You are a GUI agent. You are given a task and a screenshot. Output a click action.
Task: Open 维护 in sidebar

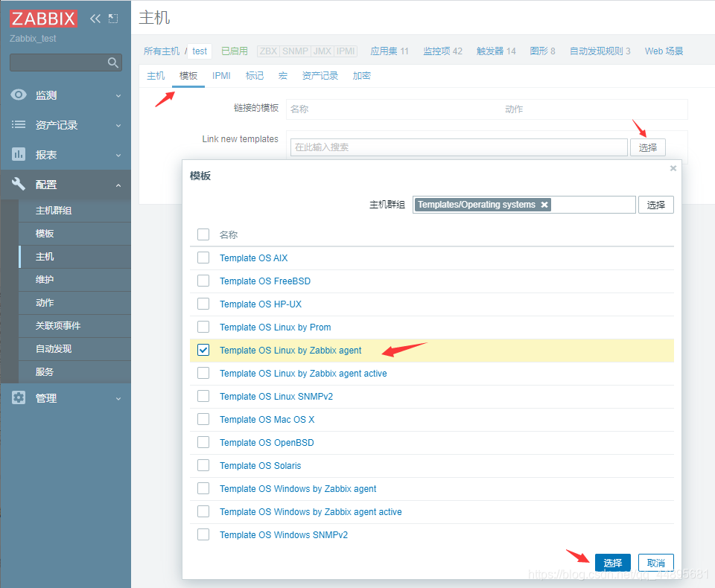(x=45, y=279)
